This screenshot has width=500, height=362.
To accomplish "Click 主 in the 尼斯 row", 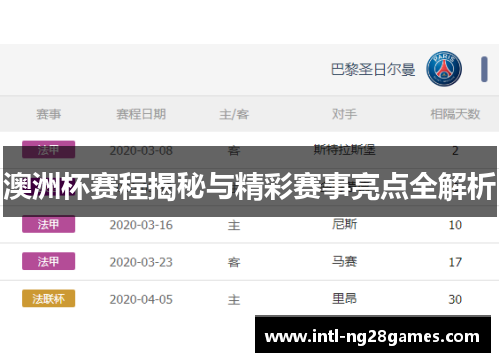I will click(234, 225).
